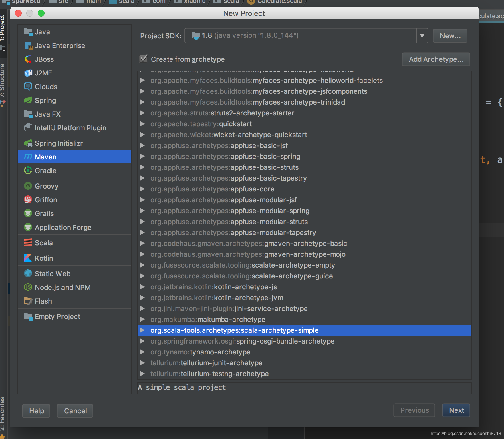
Task: Click the Java Enterprise icon
Action: pos(28,46)
